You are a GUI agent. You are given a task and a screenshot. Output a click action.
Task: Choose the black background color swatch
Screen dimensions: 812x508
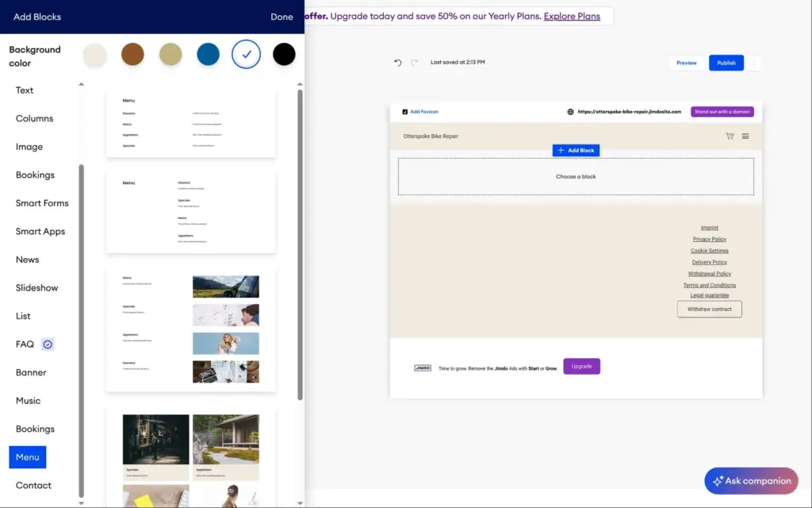pos(284,55)
